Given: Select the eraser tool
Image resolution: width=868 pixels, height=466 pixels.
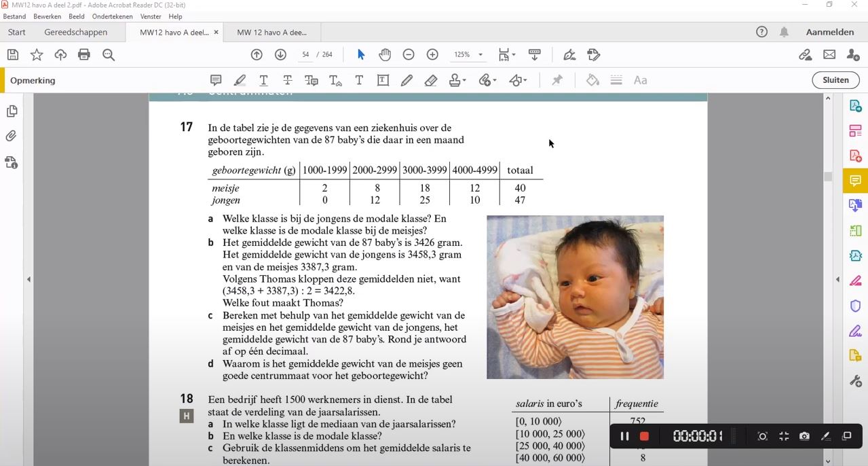Looking at the screenshot, I should [x=430, y=80].
